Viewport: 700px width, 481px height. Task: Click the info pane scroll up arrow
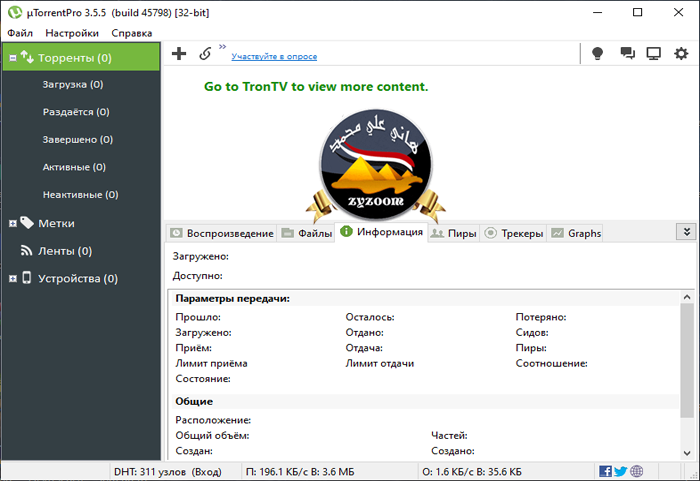[x=687, y=297]
